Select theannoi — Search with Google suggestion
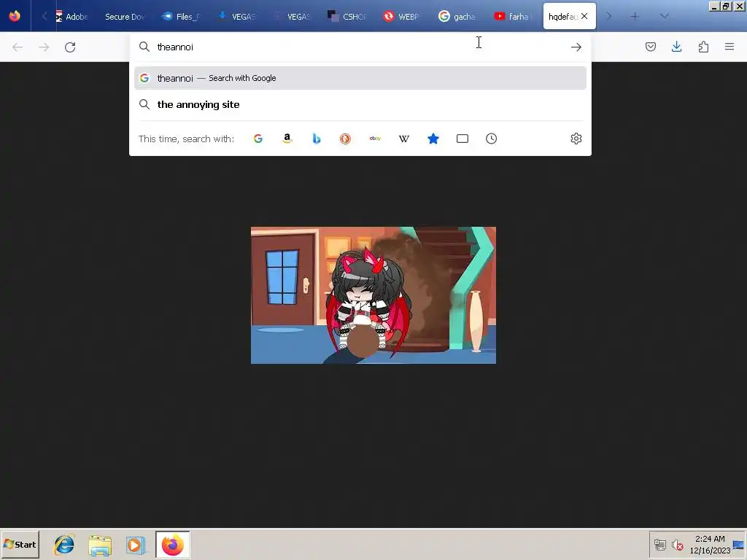 [360, 78]
